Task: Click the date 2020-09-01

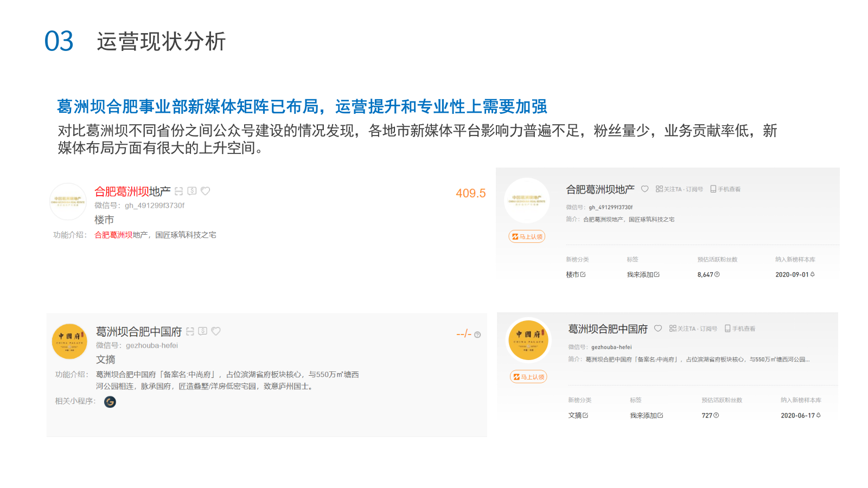Action: tap(792, 275)
